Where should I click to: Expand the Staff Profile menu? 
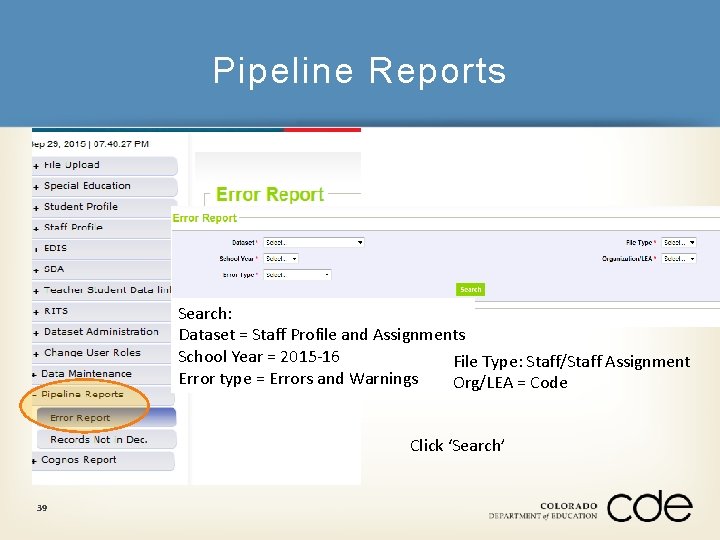102,228
